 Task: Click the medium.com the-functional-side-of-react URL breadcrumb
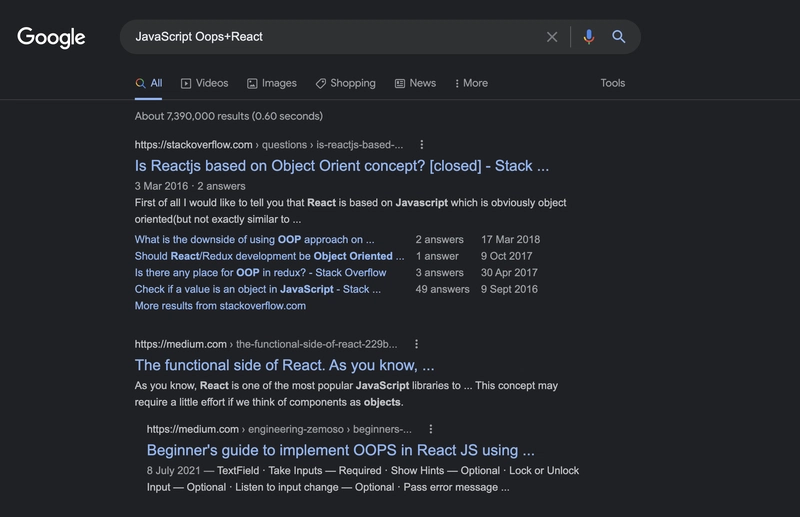266,344
